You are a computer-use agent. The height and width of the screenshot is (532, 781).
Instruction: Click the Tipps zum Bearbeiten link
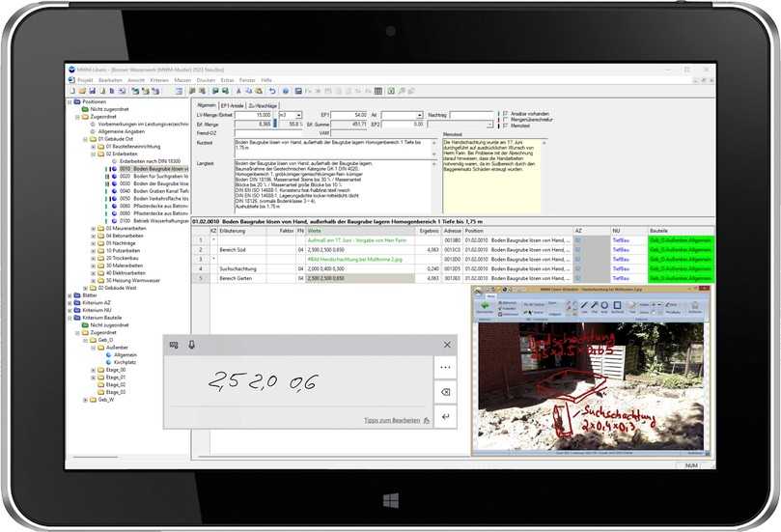click(x=393, y=421)
